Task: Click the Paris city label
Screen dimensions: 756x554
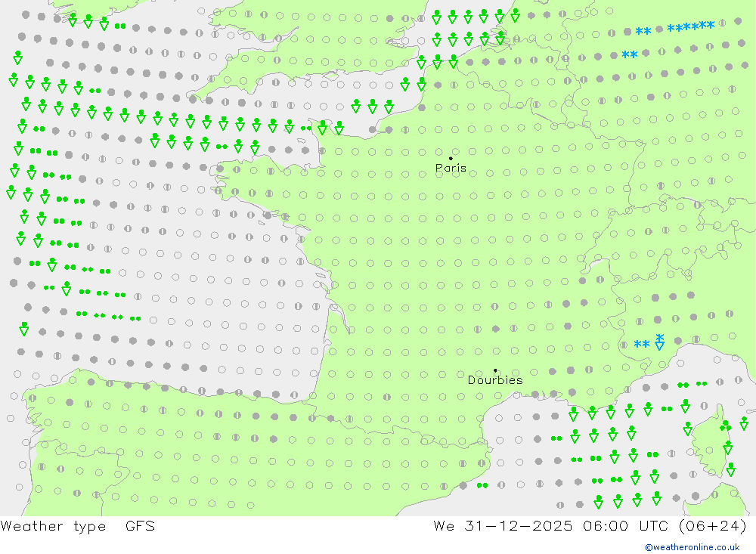Action: point(451,168)
